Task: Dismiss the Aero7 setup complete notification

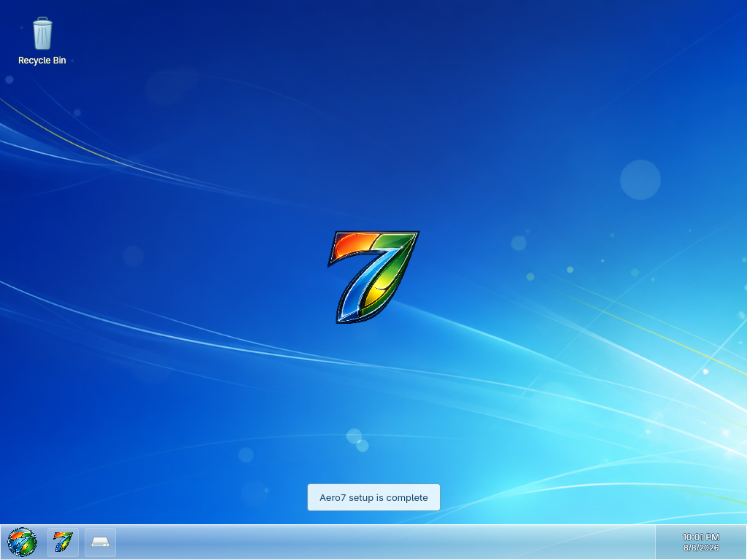Action: pos(373,497)
